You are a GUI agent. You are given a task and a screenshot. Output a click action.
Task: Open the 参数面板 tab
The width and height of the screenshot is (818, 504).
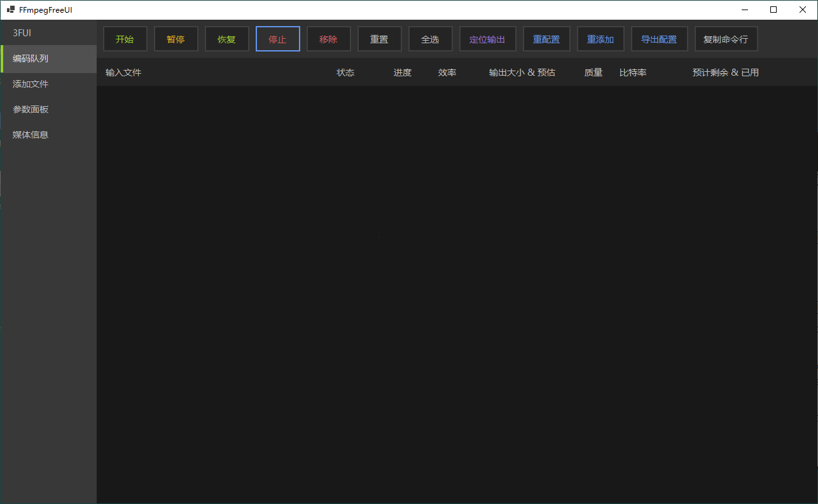[x=31, y=109]
